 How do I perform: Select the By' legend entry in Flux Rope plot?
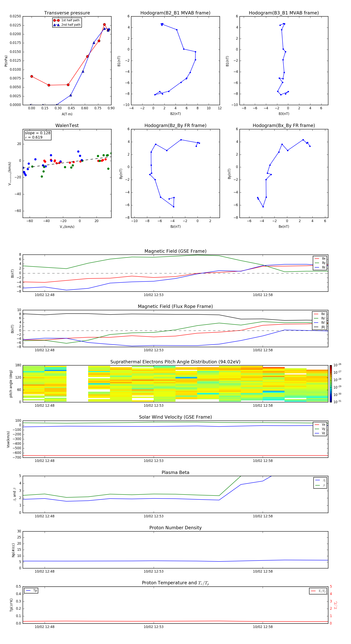tap(320, 318)
